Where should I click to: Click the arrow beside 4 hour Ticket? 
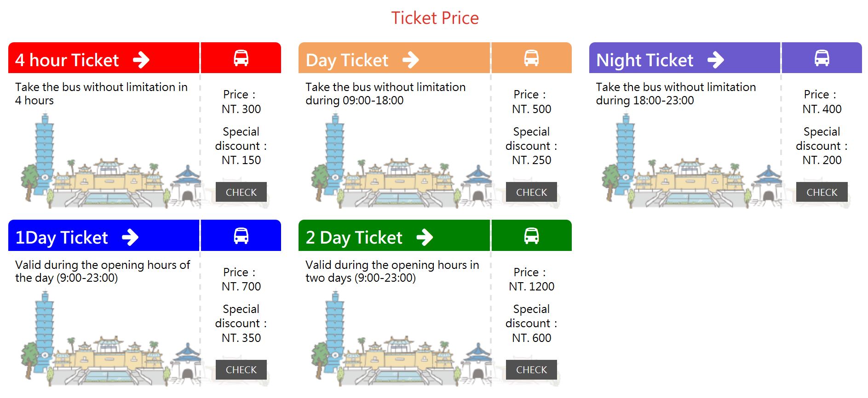pos(141,60)
